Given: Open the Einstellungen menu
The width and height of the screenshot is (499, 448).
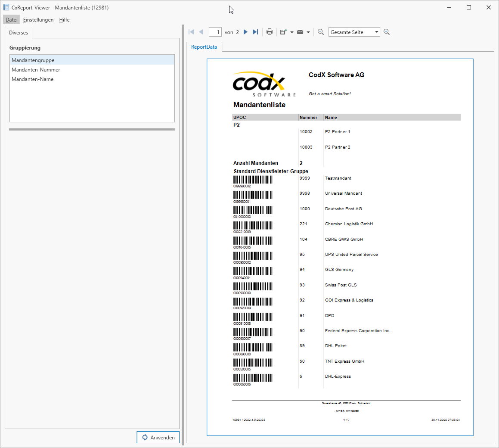Looking at the screenshot, I should tap(38, 20).
